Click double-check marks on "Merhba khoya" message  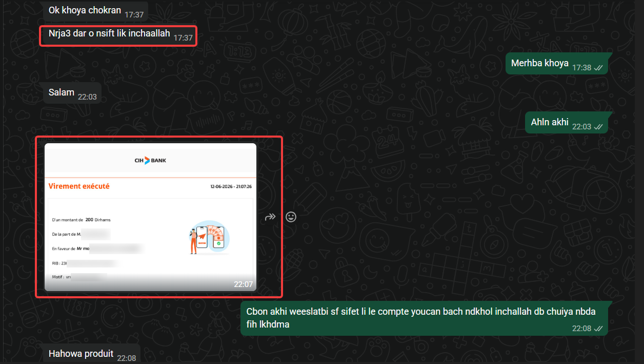[x=598, y=68]
